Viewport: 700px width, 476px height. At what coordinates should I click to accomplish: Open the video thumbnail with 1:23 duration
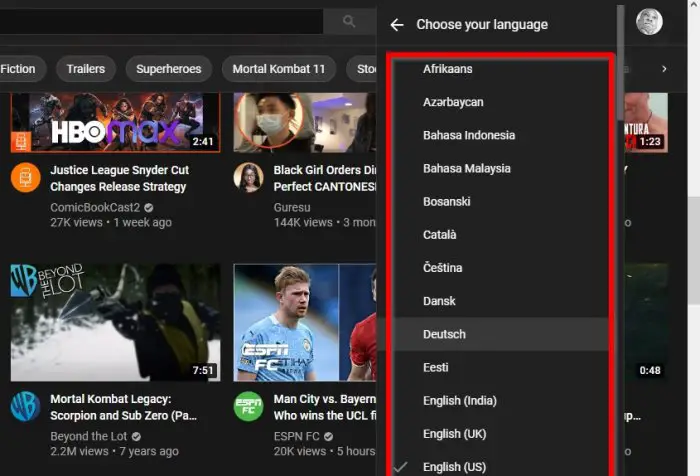tap(646, 122)
